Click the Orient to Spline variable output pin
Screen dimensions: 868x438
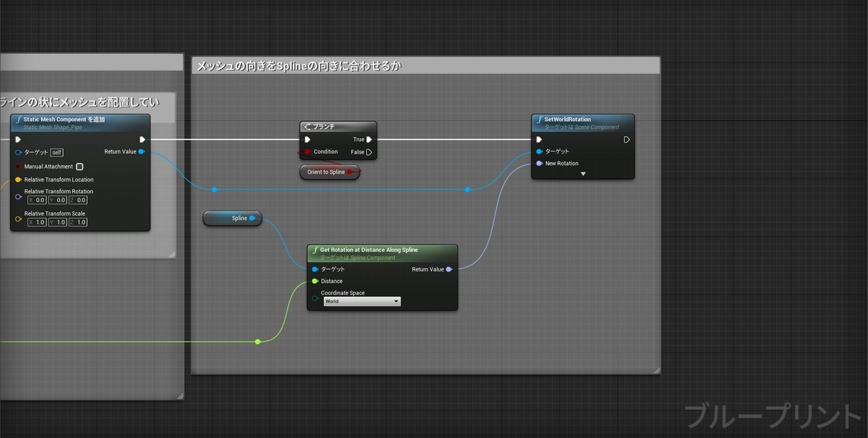(351, 172)
